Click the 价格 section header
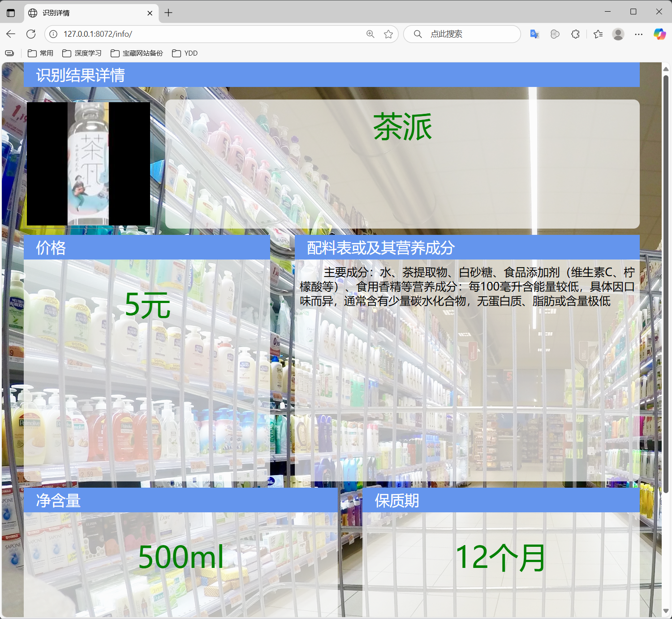Viewport: 672px width, 619px height. click(x=147, y=247)
